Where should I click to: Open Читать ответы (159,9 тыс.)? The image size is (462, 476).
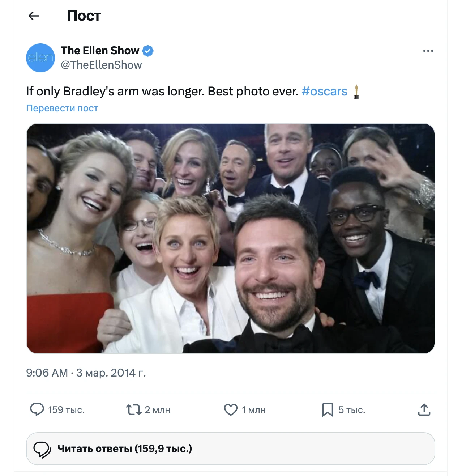[x=125, y=449]
